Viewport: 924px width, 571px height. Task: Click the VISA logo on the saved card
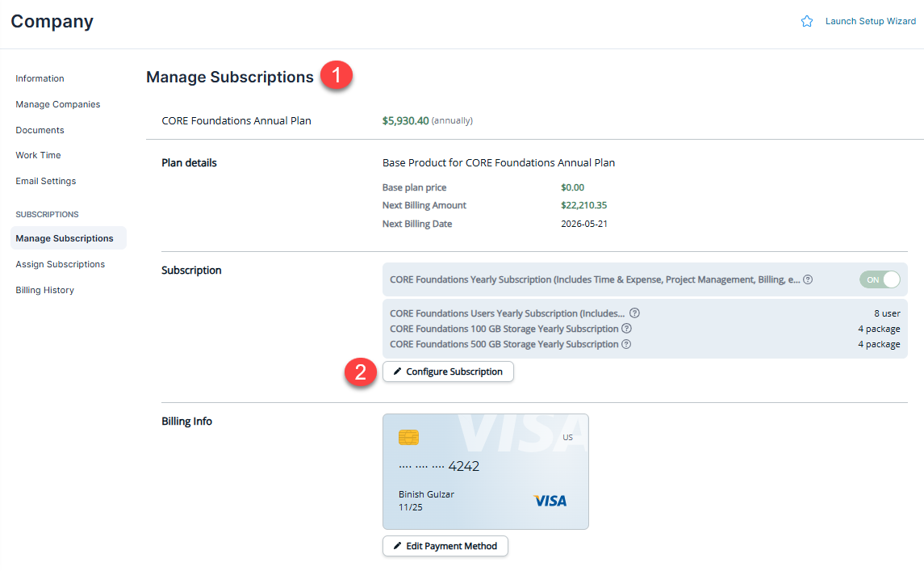[x=552, y=502]
